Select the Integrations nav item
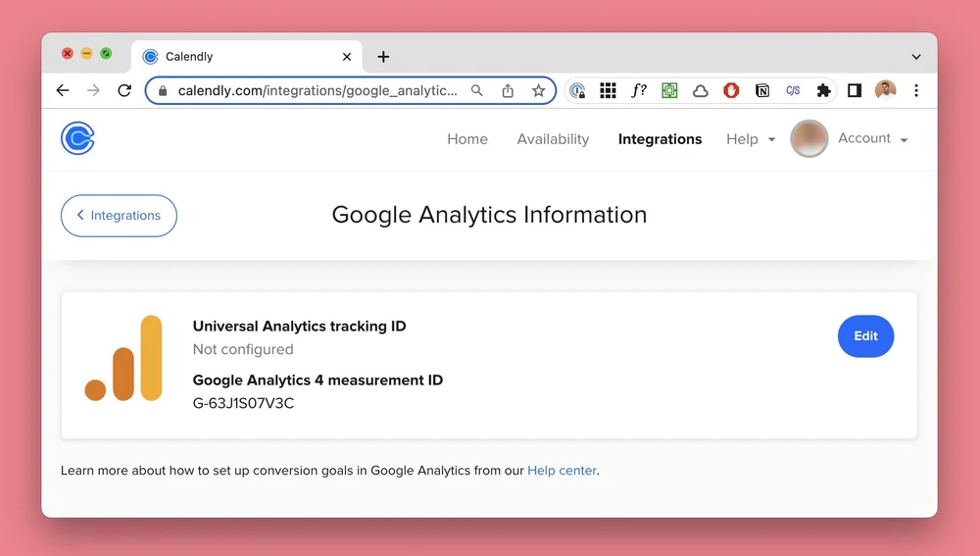This screenshot has width=980, height=556. (x=660, y=139)
